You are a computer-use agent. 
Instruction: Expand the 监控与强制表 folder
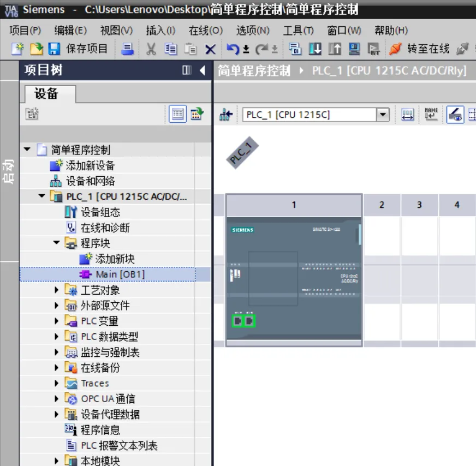56,352
